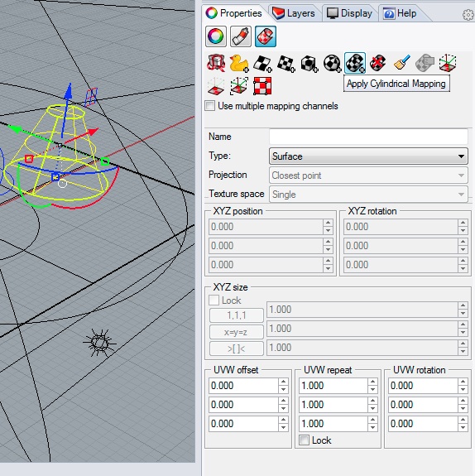This screenshot has height=476, width=475.
Task: Open the Material paint tube page
Action: 240,36
